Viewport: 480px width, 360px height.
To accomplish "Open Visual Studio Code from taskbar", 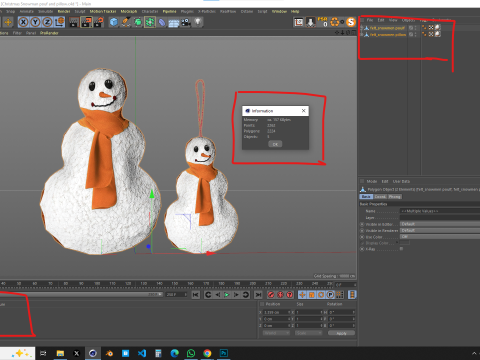I will (142, 353).
